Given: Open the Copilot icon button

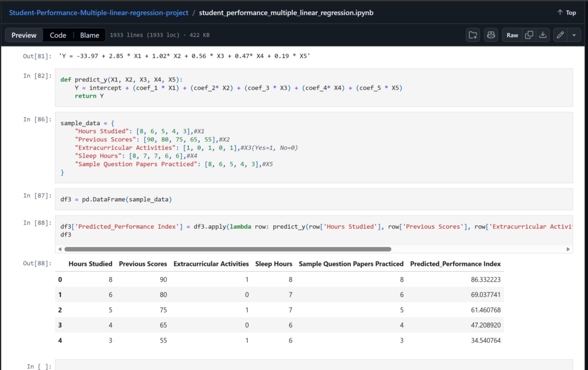Looking at the screenshot, I should coord(491,35).
